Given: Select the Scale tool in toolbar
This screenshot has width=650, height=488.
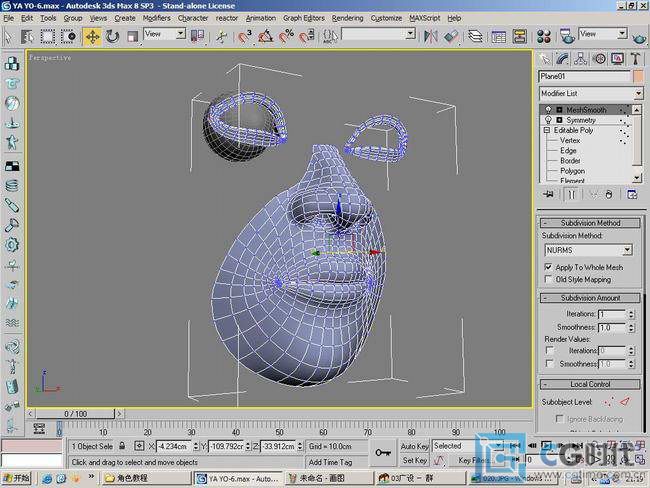Looking at the screenshot, I should [132, 37].
